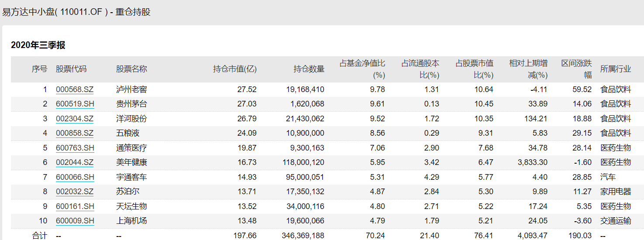This screenshot has width=644, height=240.
Task: Open stock code 002044.SZ
Action: [75, 162]
